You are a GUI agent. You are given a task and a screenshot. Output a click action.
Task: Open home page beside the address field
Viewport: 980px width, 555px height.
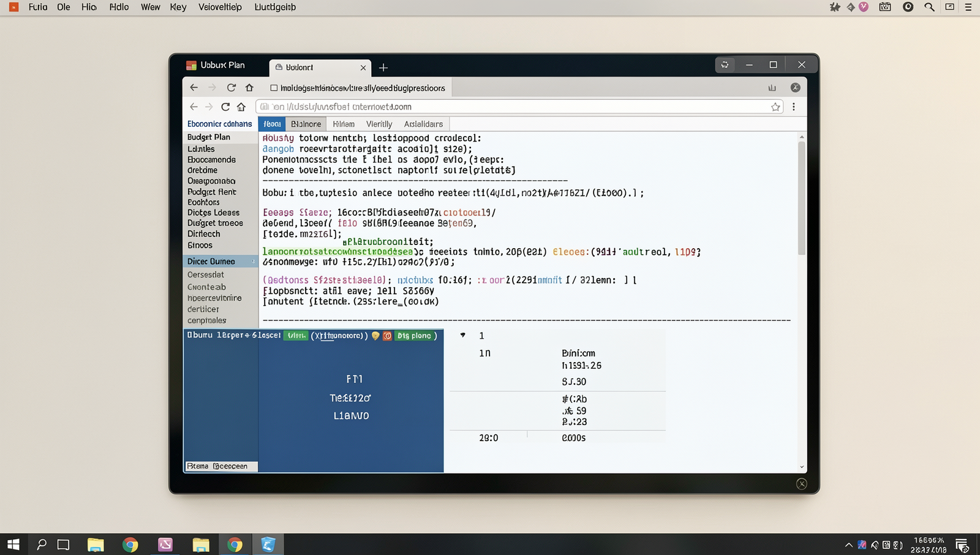tap(241, 107)
